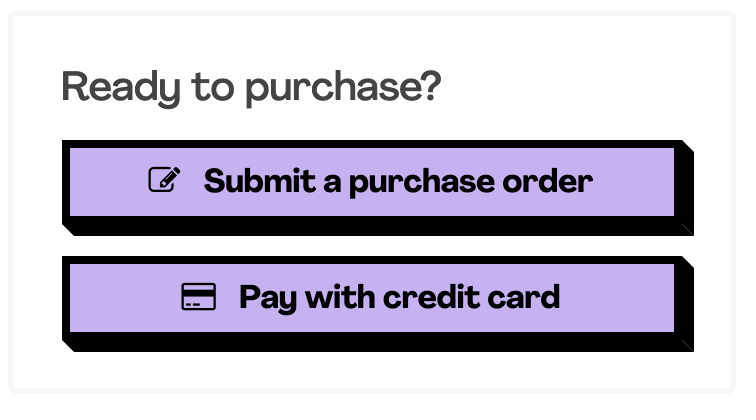Click icon left of Submit a purchase order
Viewport: 756px width, 420px height.
(164, 179)
